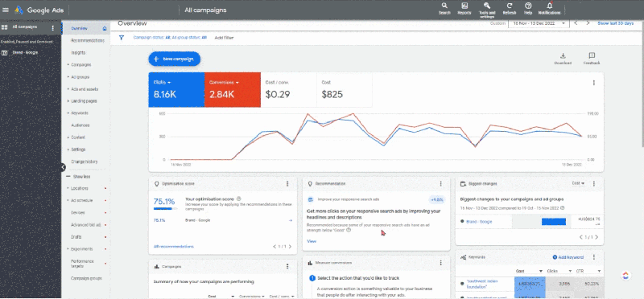Screen dimensions: 644x299
Task: Open Audiences in side navigation
Action: pos(80,125)
